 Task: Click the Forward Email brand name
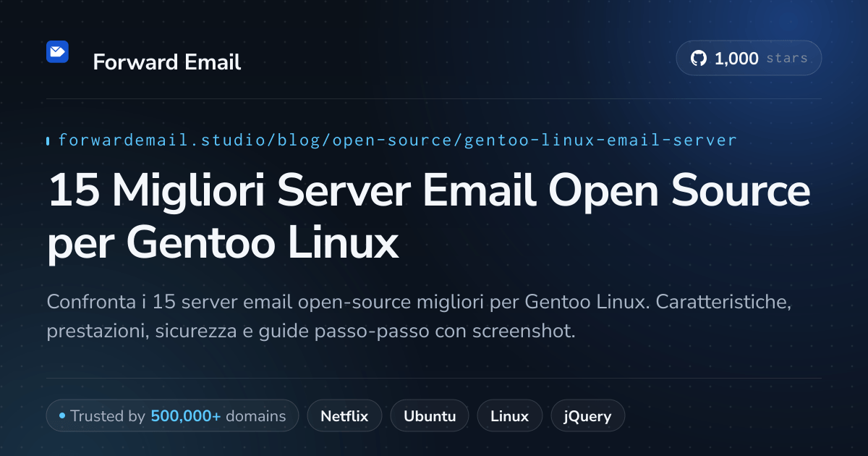pyautogui.click(x=167, y=62)
